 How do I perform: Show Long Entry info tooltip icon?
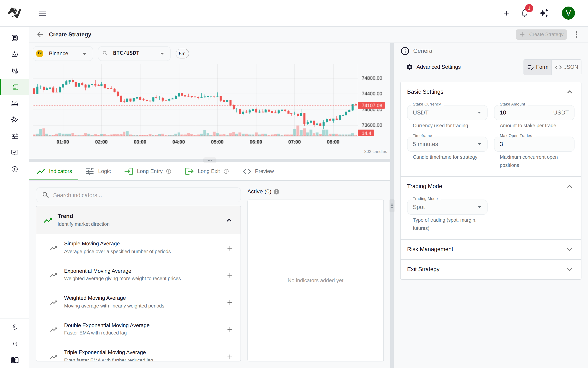169,171
